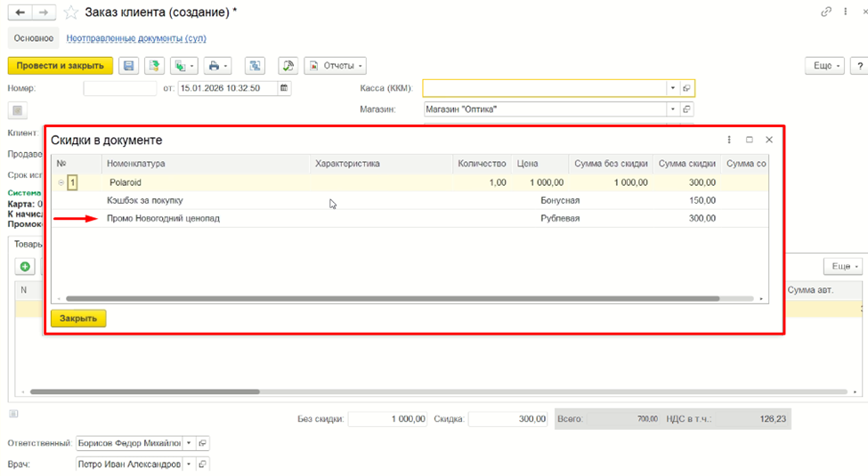This screenshot has height=476, width=868.
Task: Open the Неотправленные документы link
Action: point(136,38)
